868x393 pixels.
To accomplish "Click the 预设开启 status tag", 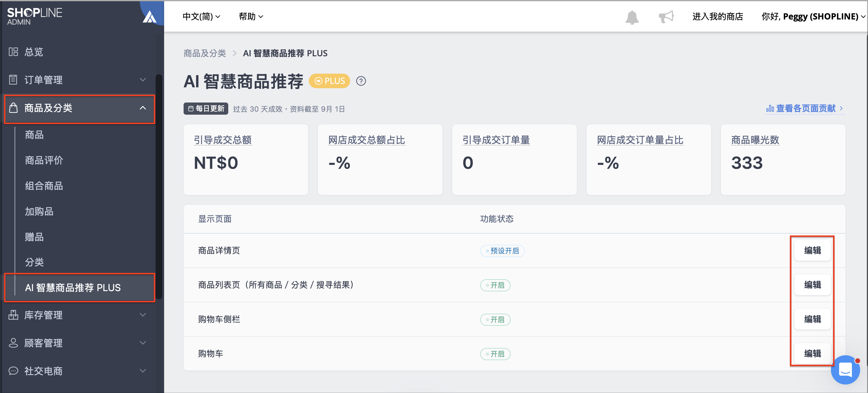I will 502,251.
